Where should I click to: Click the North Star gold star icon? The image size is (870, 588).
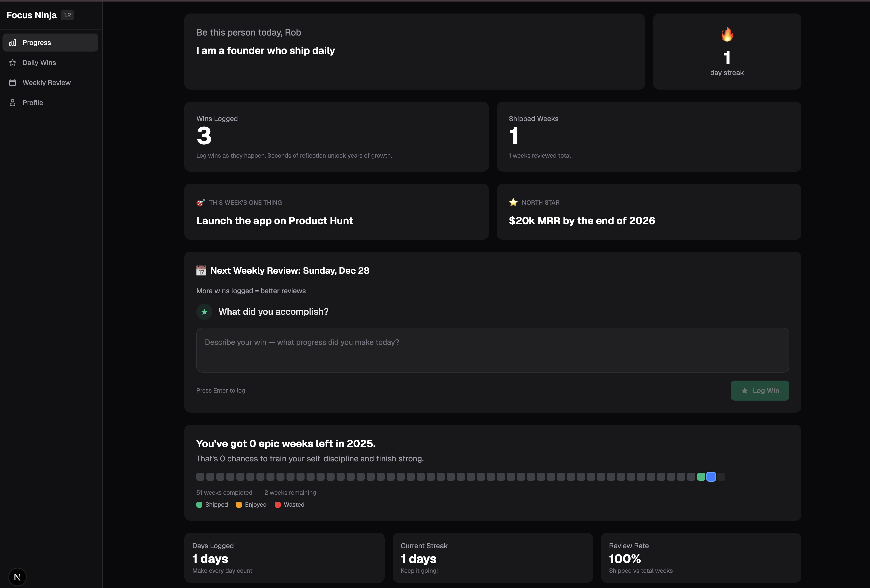coord(513,202)
